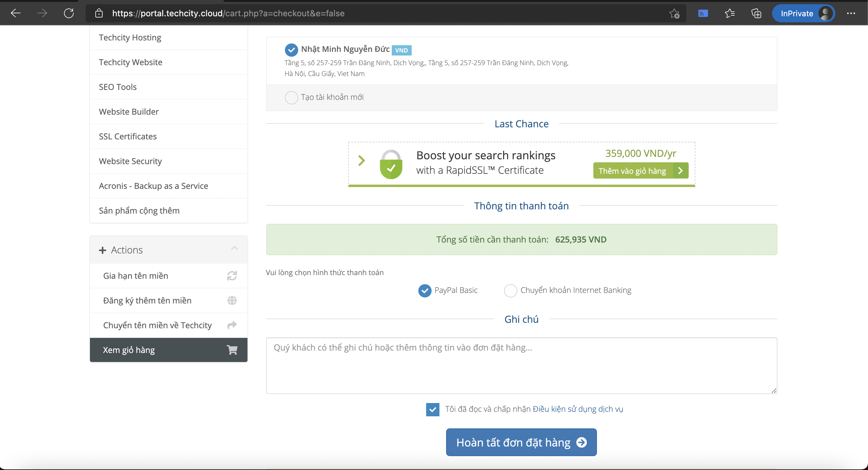868x470 pixels.
Task: Open Xem giỏ hàng
Action: click(x=168, y=350)
